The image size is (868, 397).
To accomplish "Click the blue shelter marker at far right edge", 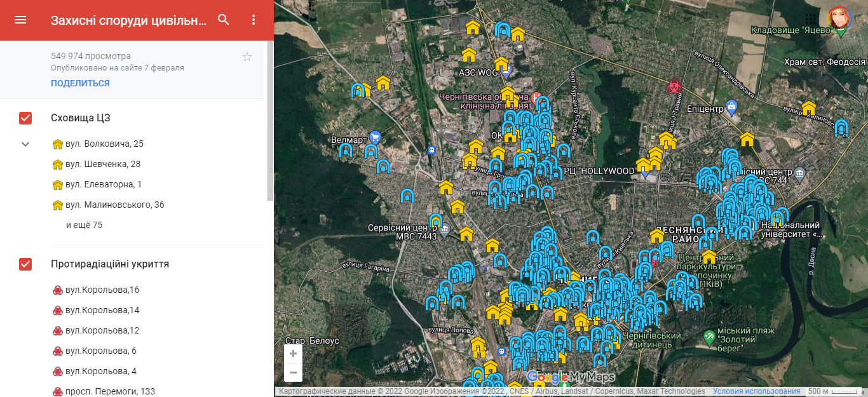I will pos(841,128).
